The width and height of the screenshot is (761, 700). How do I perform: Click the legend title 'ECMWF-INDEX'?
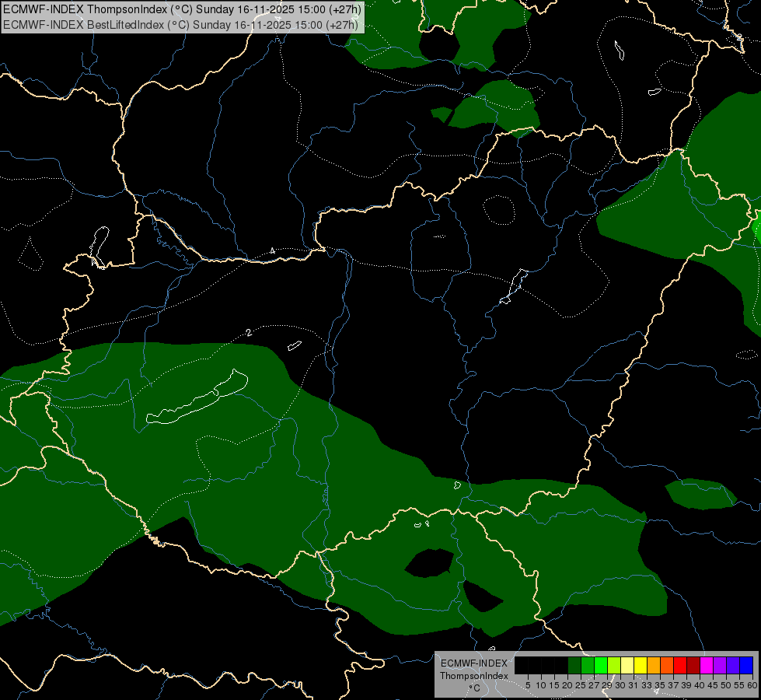tap(474, 663)
